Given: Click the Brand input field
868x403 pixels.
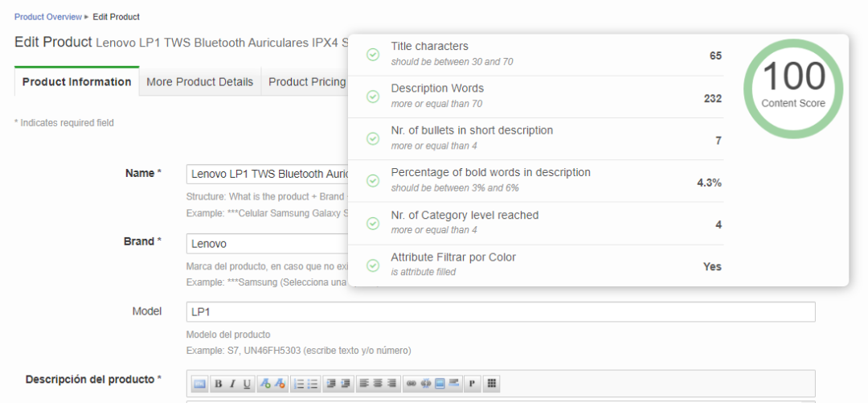Looking at the screenshot, I should tap(266, 244).
